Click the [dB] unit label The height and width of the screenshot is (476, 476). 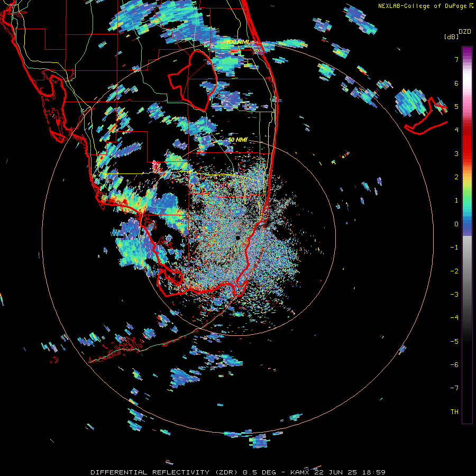(x=451, y=36)
